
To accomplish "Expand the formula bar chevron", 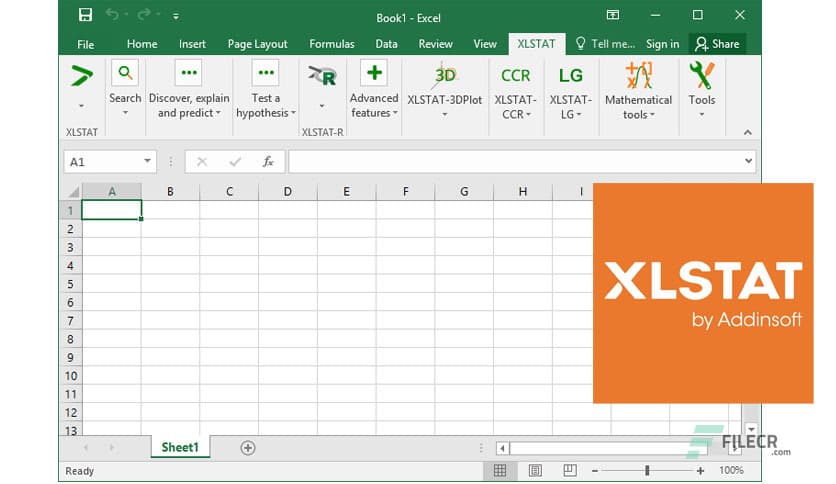I will click(x=749, y=161).
